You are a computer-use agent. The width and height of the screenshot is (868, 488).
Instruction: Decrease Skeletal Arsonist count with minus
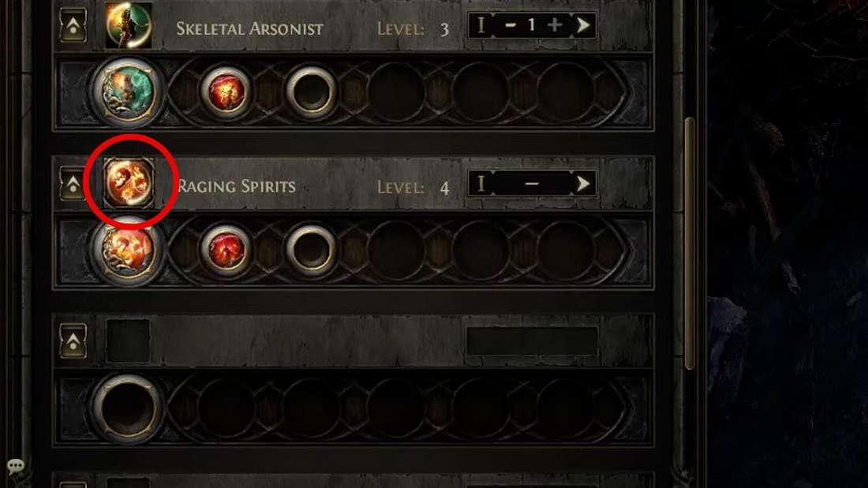[511, 25]
